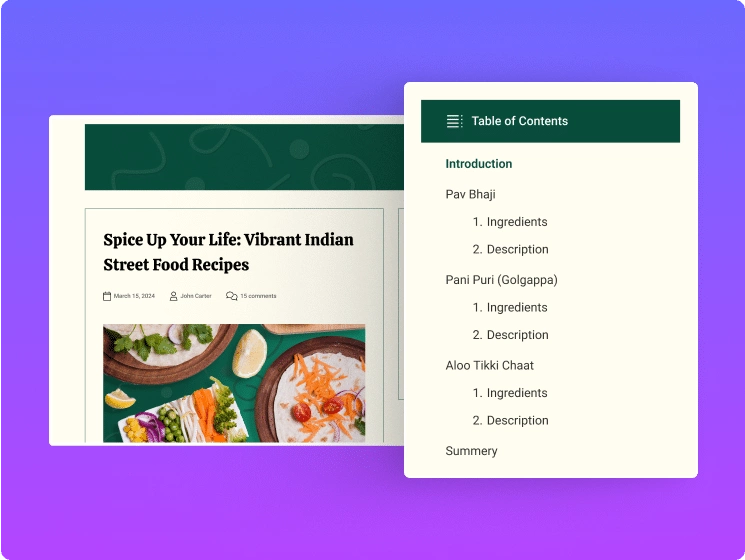The width and height of the screenshot is (745, 560).
Task: Open the John Carter author link
Action: point(196,296)
